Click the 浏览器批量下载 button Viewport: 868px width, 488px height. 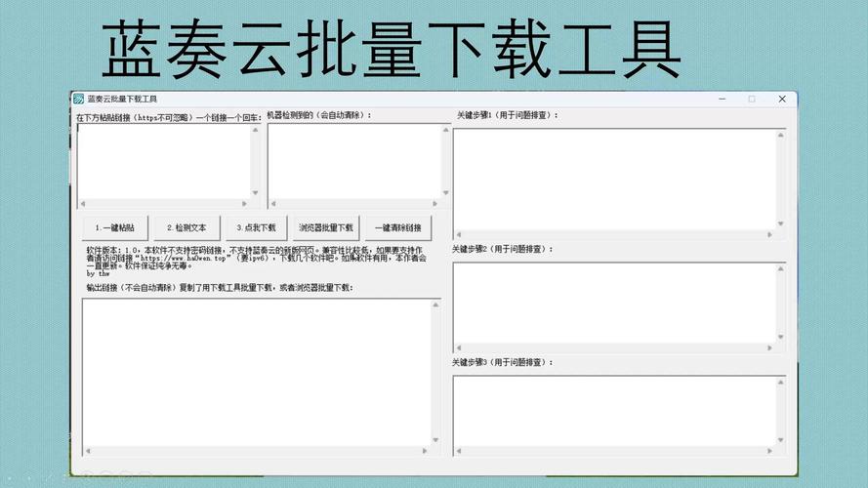point(326,227)
